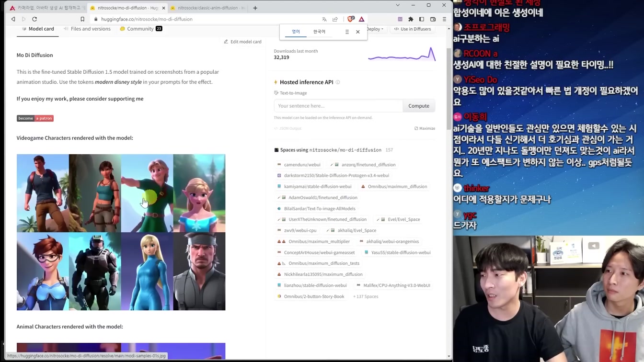644x362 pixels.
Task: Switch to the classic-anim-diffusion tab
Action: [207, 8]
